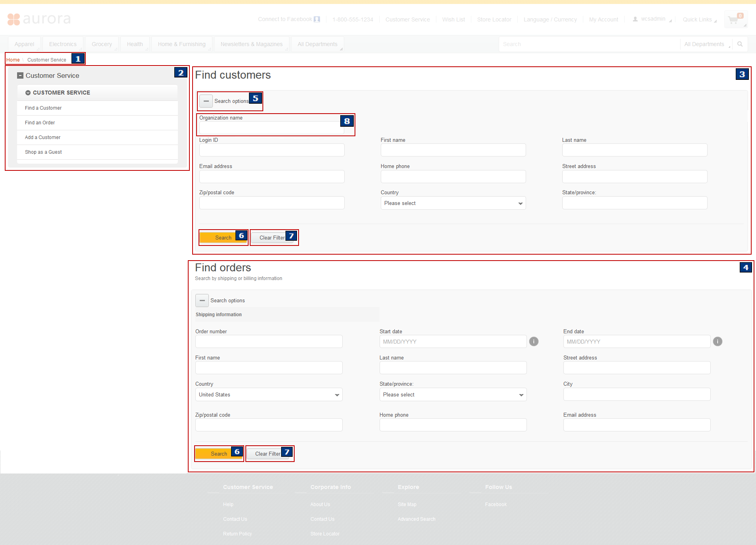This screenshot has width=756, height=545.
Task: Open the United States country dropdown
Action: point(268,395)
